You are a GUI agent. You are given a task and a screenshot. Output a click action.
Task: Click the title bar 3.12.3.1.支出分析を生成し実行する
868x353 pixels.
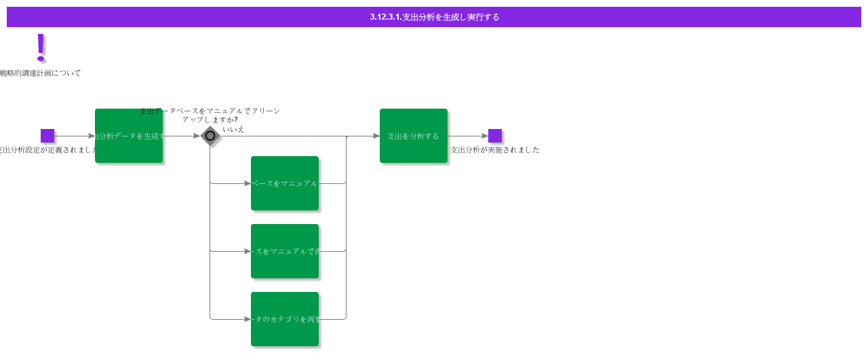pos(434,17)
